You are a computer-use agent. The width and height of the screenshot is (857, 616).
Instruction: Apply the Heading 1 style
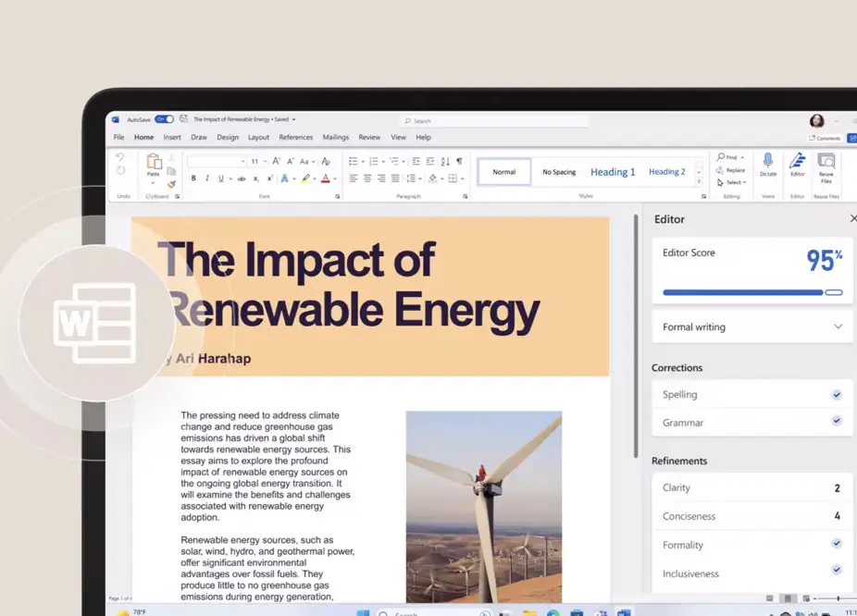point(613,172)
